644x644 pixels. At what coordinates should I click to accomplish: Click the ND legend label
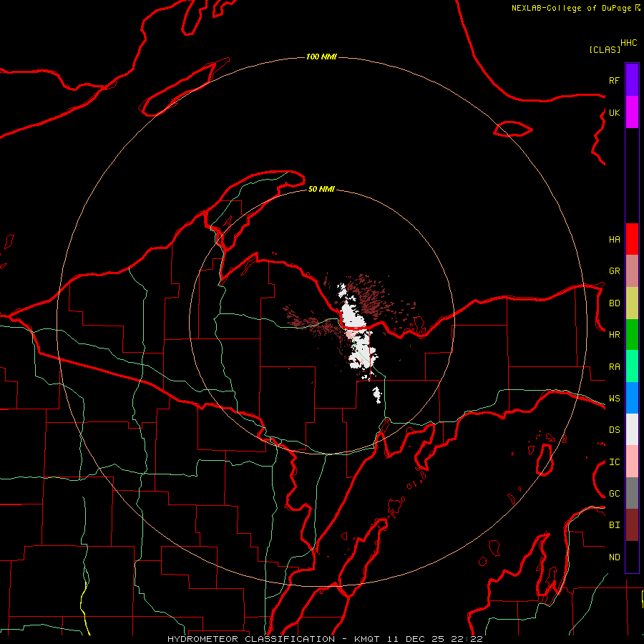[x=614, y=557]
